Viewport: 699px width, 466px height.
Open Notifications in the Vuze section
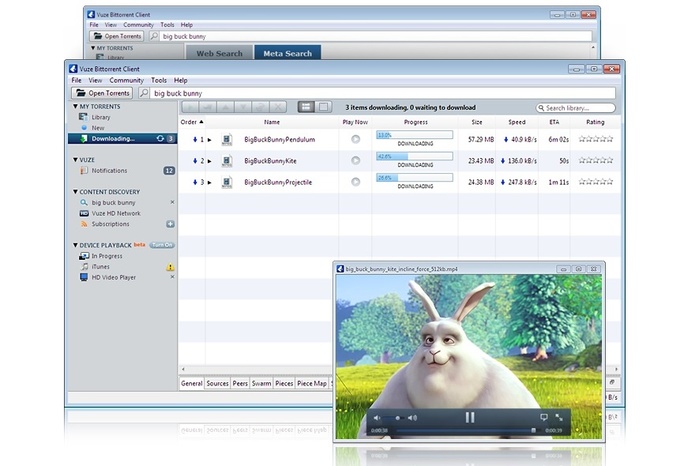[x=109, y=171]
